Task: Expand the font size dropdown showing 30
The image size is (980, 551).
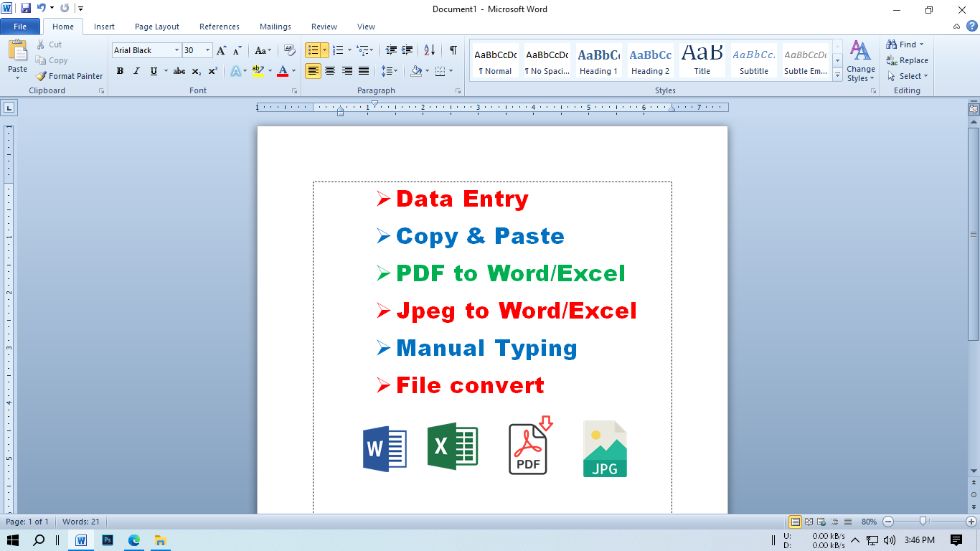Action: (208, 50)
